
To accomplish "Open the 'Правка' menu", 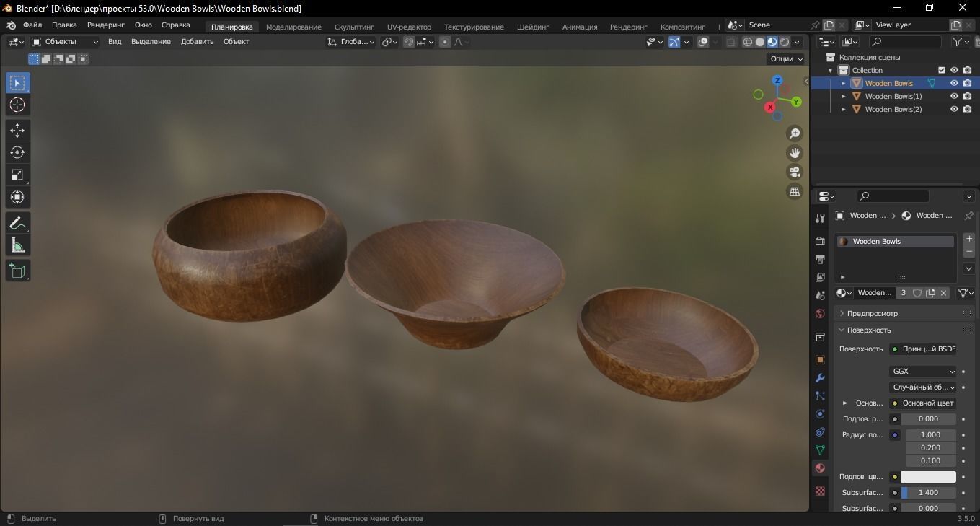I will point(64,25).
